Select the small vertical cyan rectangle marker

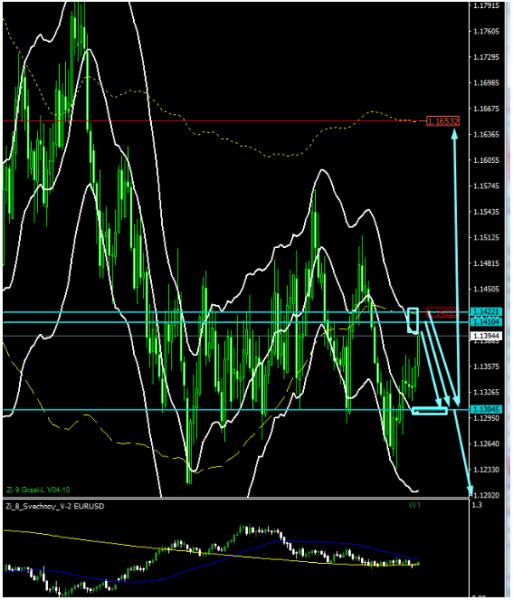(x=413, y=320)
